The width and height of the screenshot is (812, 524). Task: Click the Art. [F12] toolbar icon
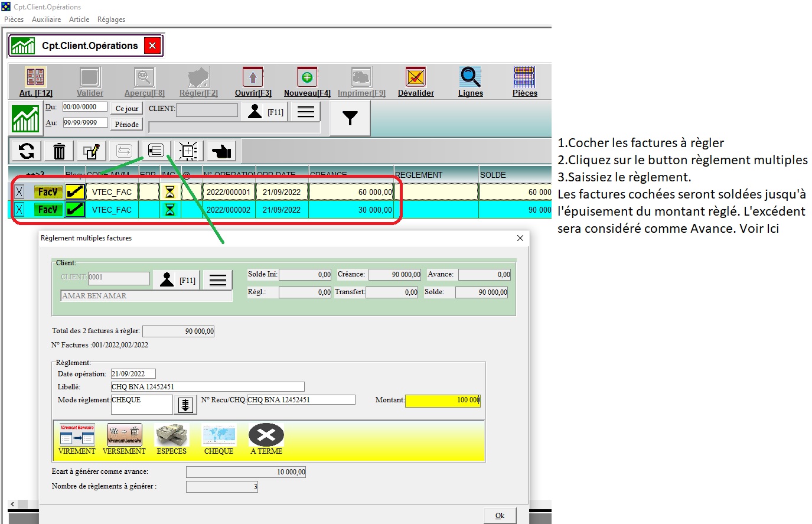point(35,82)
